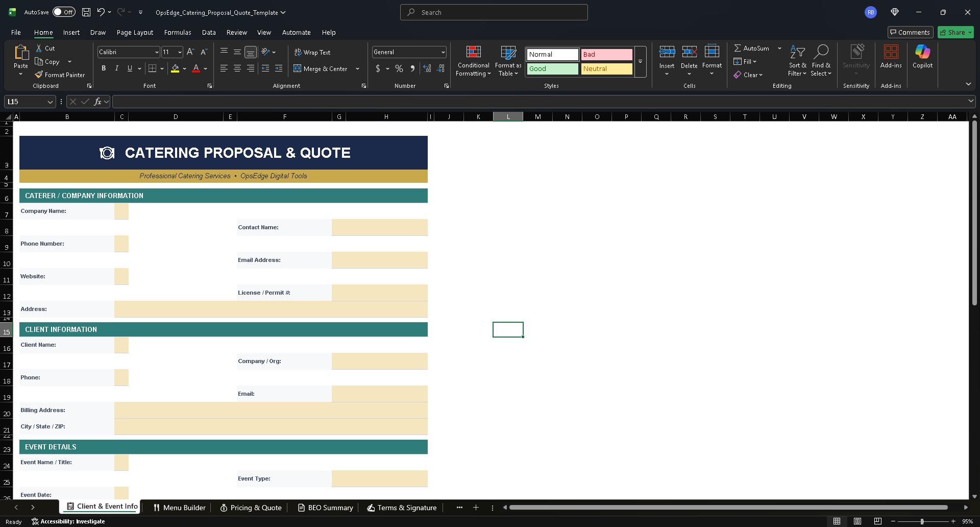This screenshot has height=527, width=980.
Task: Collapse the ribbon with chevron
Action: coord(968,84)
